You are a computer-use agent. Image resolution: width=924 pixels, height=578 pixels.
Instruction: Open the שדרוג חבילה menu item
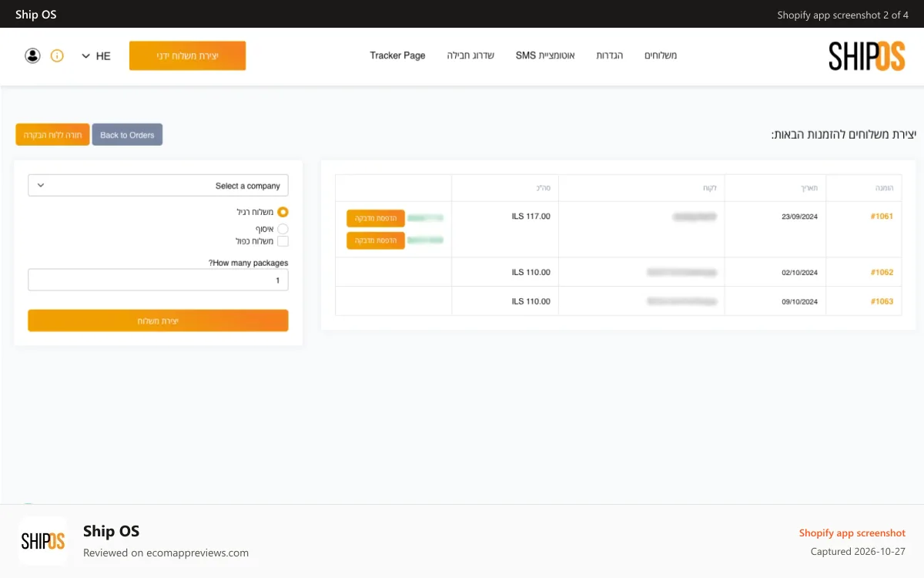pyautogui.click(x=470, y=55)
